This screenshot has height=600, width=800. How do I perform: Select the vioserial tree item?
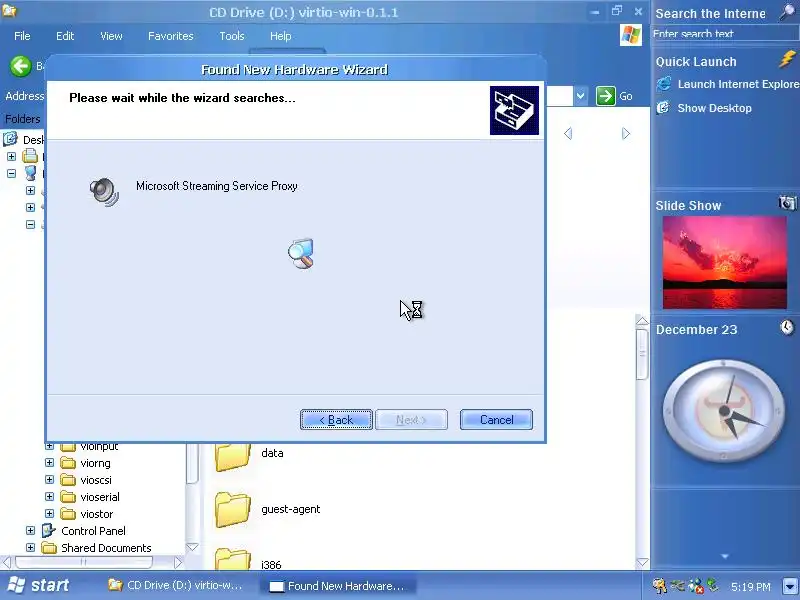pos(100,497)
